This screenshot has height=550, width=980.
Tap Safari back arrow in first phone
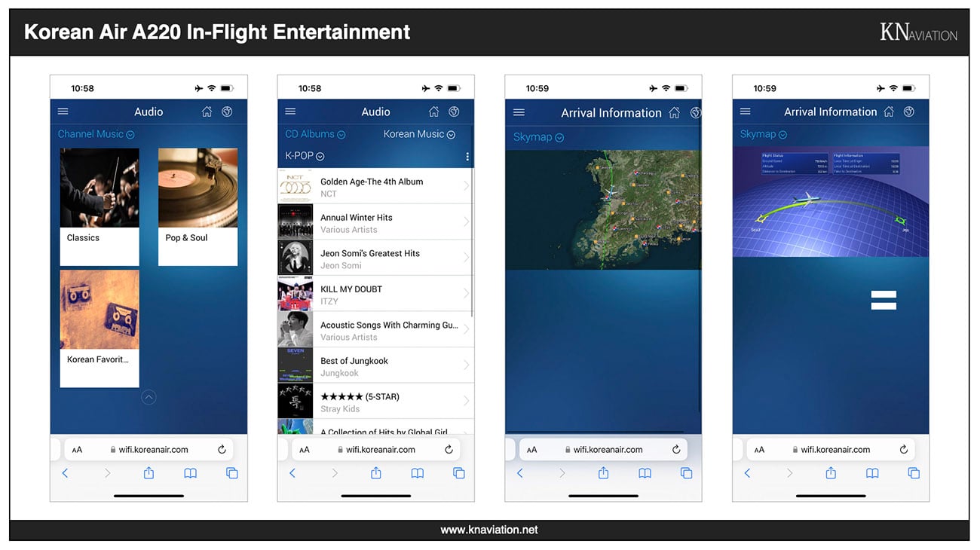pos(65,473)
